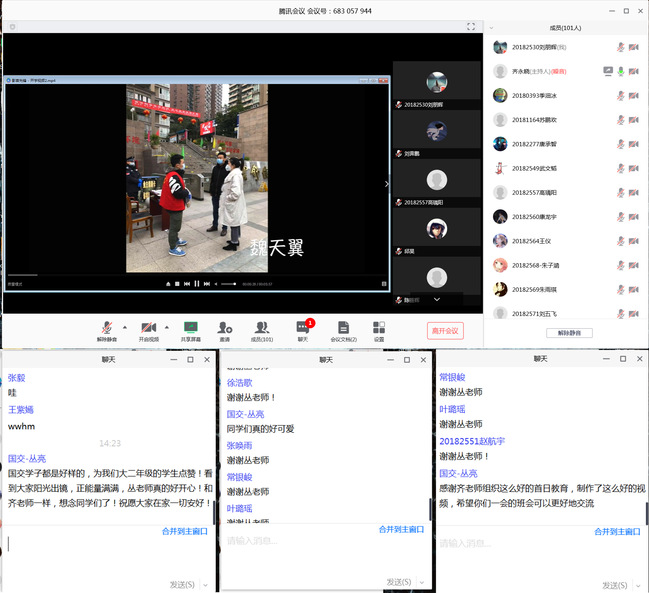Open 会议文档 documents icon
649x593 pixels.
(343, 328)
